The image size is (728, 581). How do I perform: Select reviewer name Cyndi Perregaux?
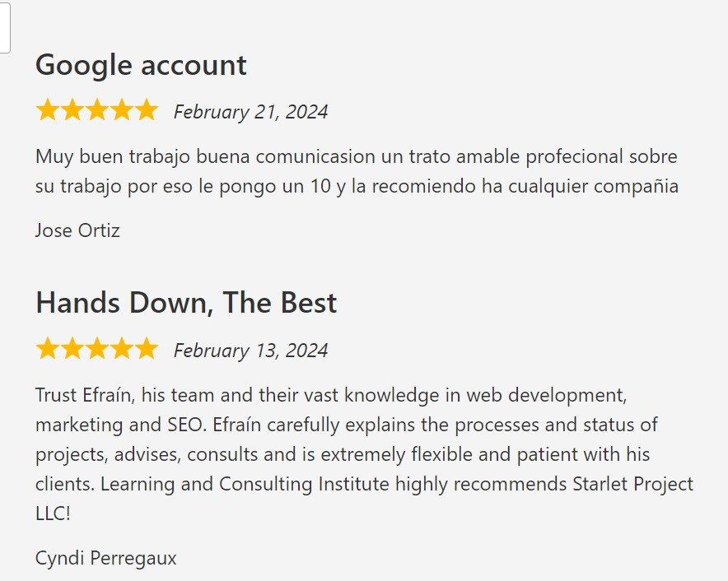[x=106, y=558]
